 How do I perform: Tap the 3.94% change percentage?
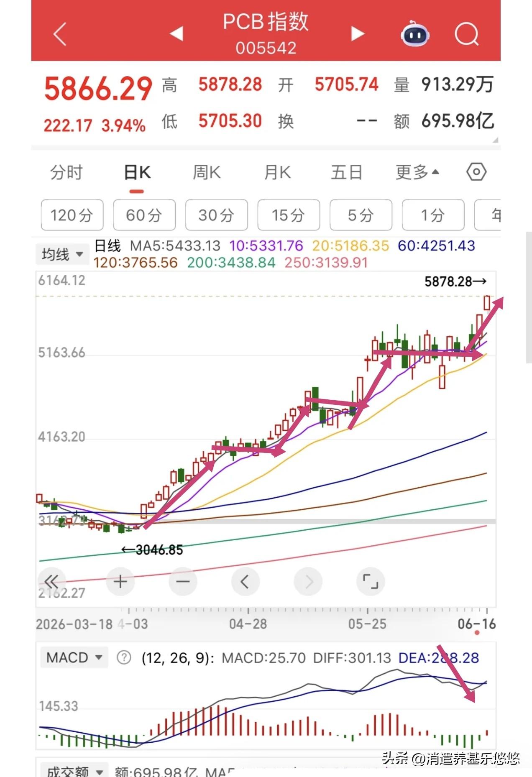[123, 125]
